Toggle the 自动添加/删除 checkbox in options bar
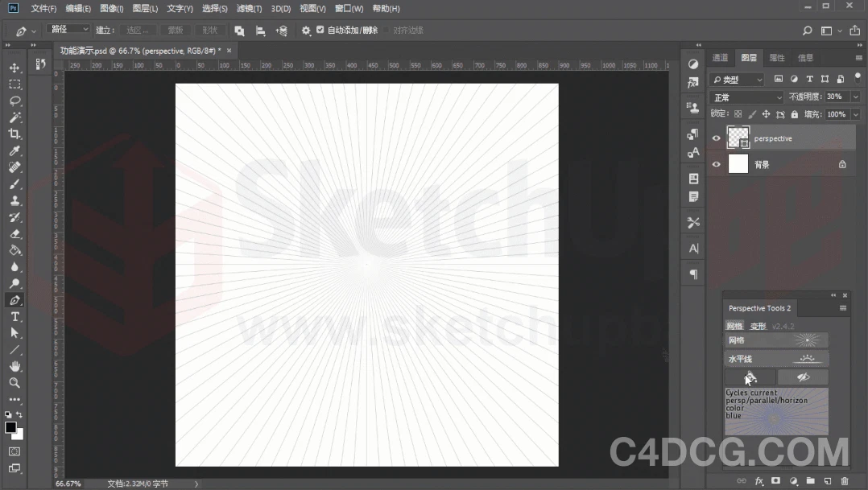868x490 pixels. (320, 30)
